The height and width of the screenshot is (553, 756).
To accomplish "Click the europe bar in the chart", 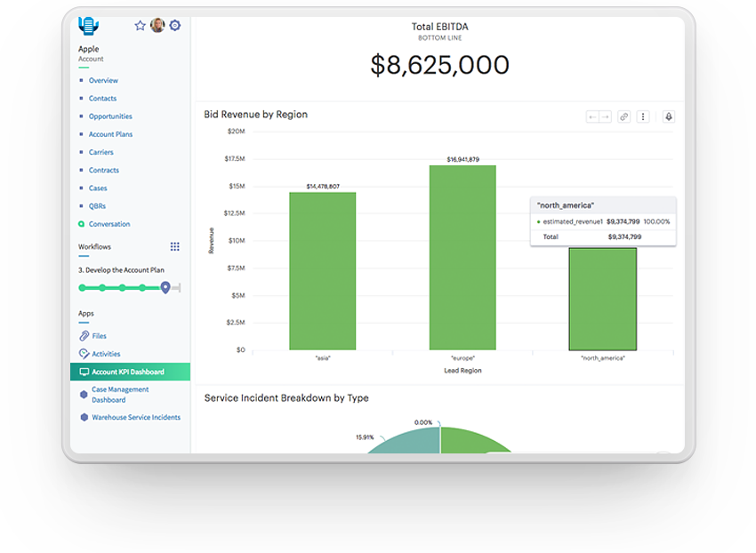I will click(x=462, y=257).
